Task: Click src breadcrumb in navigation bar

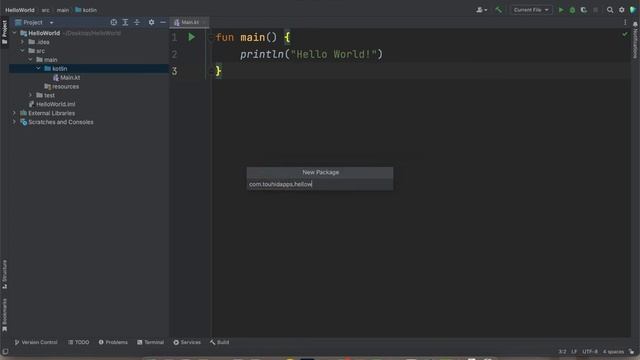Action: coord(45,10)
